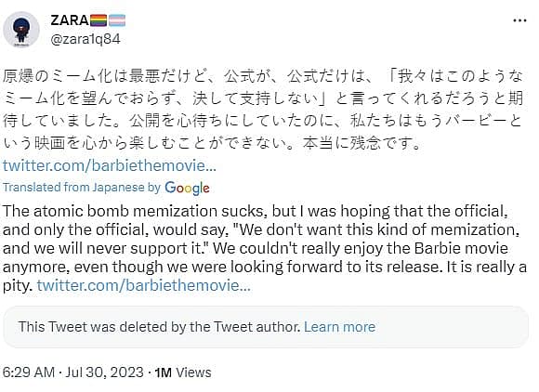Open the three-dot more options menu
Screen dimensions: 539x392
pos(519,20)
